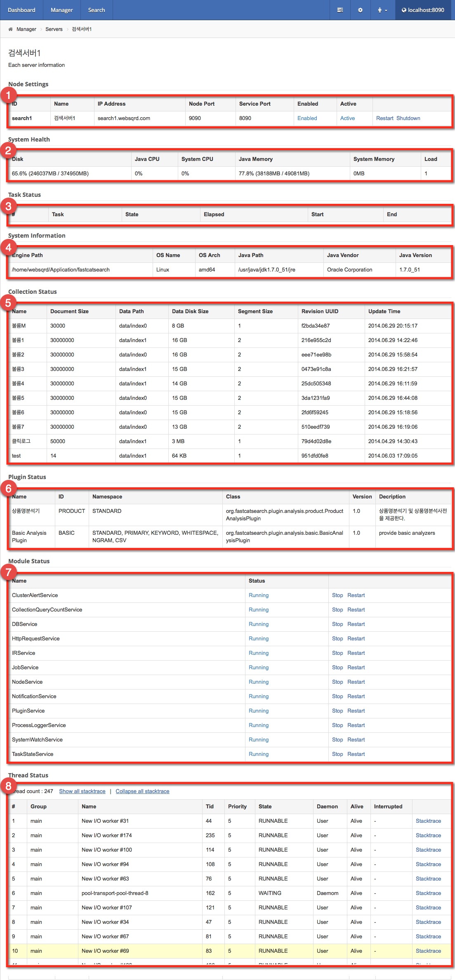Screen dimensions: 455x980
Task: Open Stacktrace for New I/O worker #69
Action: tap(428, 951)
